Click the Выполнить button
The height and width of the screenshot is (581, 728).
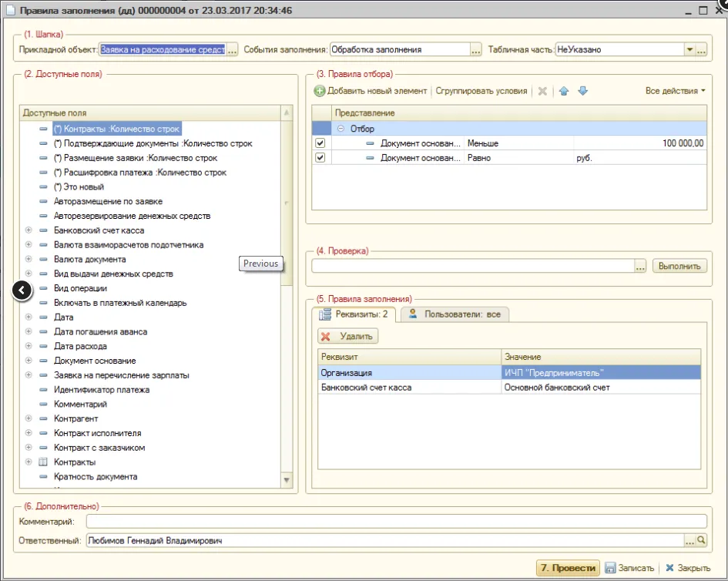click(679, 266)
